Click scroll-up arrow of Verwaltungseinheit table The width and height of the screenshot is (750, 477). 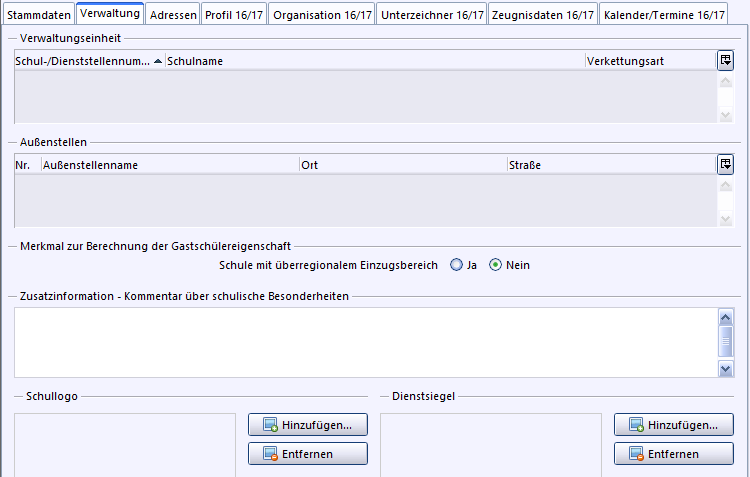(x=726, y=81)
